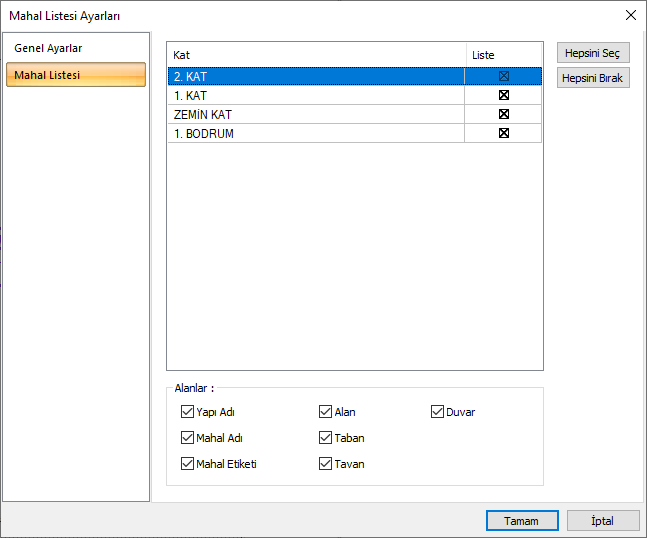
Task: Uncheck the Duvar checkbox
Action: pyautogui.click(x=438, y=412)
